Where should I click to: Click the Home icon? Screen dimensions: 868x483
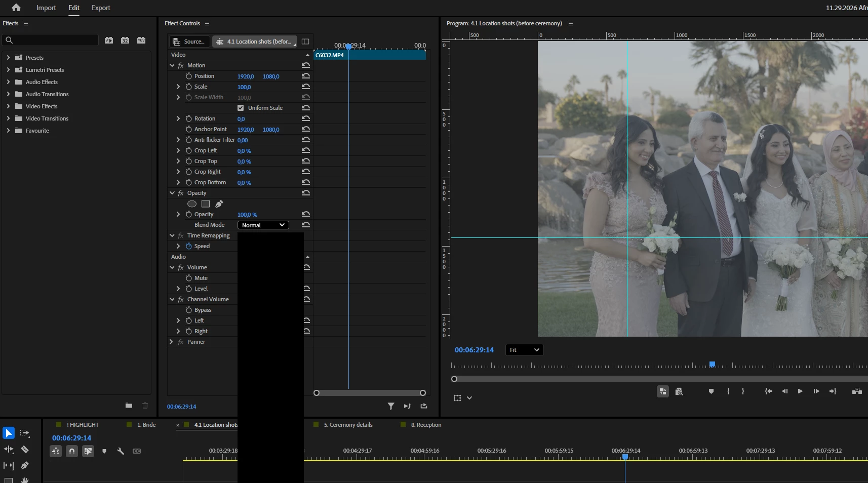tap(16, 8)
